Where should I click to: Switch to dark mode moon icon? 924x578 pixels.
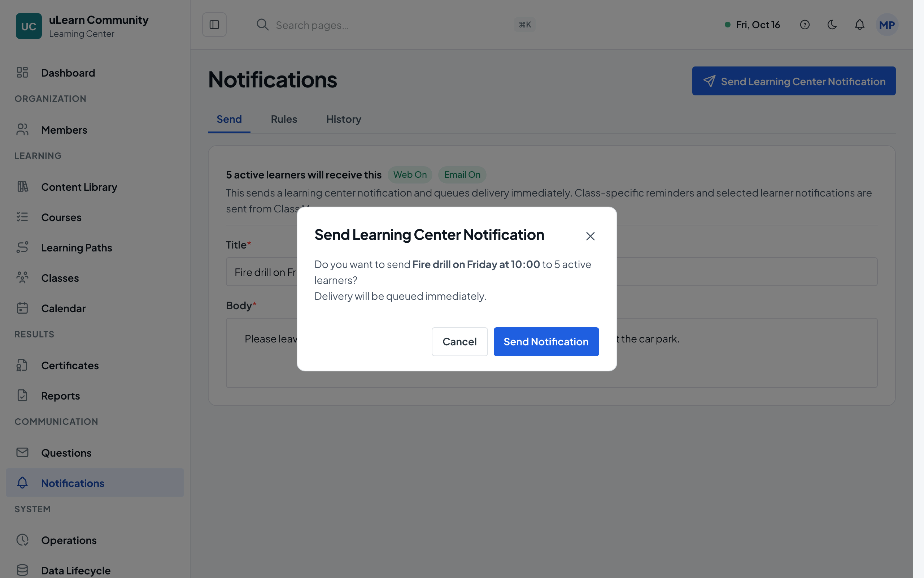coord(832,25)
